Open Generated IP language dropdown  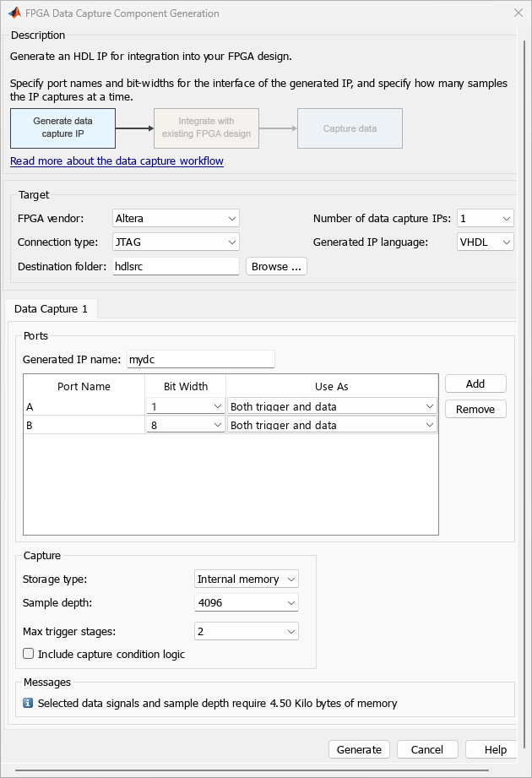pos(486,242)
